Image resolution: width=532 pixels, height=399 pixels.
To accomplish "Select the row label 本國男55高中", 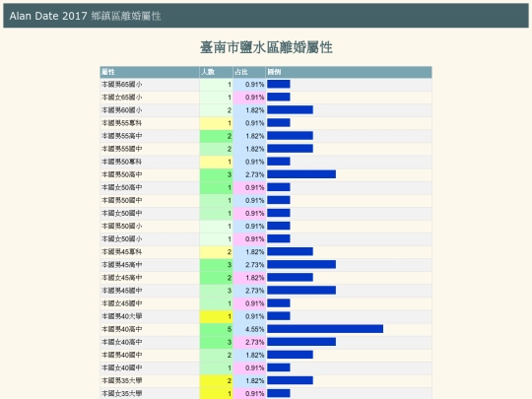I will coord(122,136).
